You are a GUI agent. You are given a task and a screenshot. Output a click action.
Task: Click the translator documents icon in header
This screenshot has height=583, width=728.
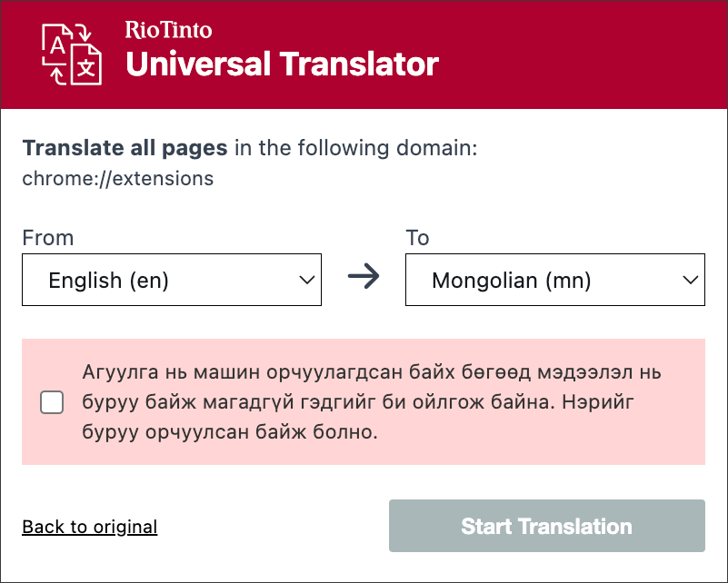(72, 54)
